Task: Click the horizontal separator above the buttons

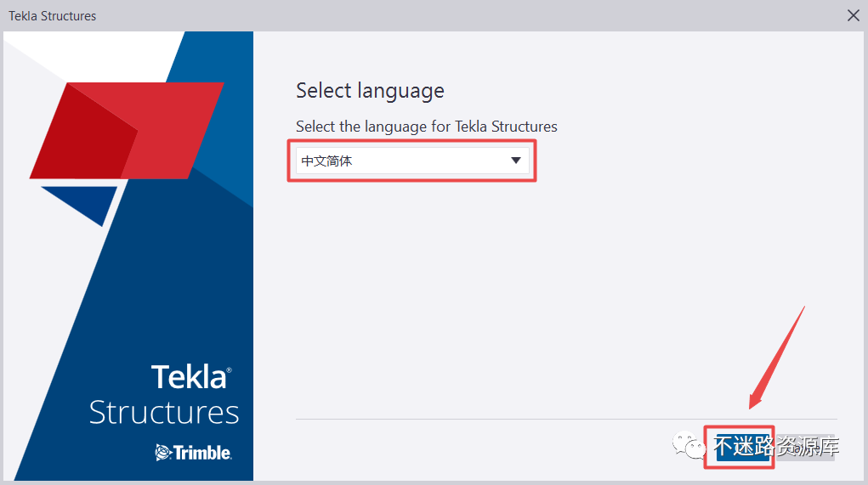Action: coord(566,420)
